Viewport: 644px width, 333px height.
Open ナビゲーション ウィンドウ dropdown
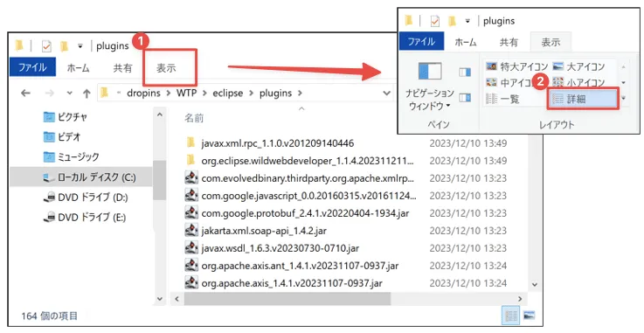click(430, 100)
